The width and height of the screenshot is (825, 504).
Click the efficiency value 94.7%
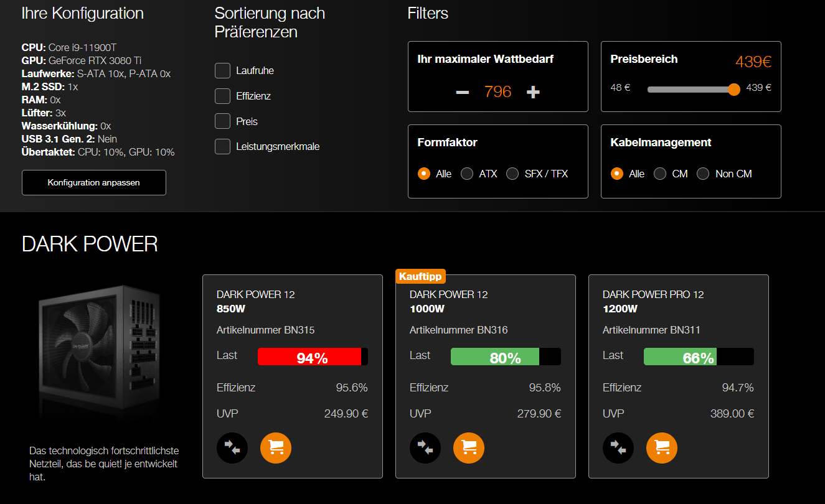[x=738, y=388]
